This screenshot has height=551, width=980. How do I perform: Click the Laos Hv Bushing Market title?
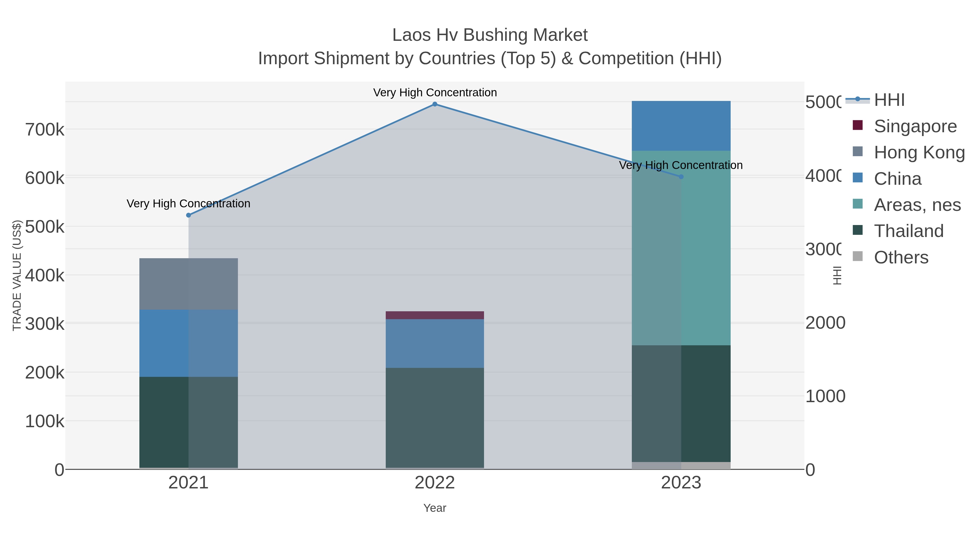[490, 35]
